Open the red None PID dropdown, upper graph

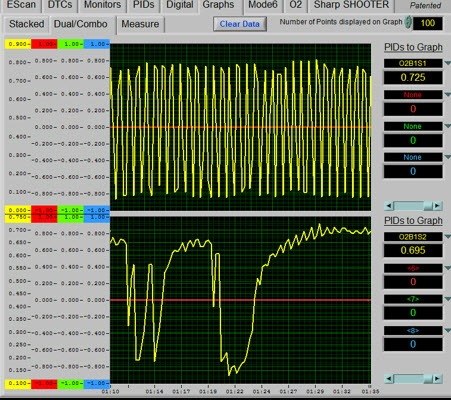(447, 95)
